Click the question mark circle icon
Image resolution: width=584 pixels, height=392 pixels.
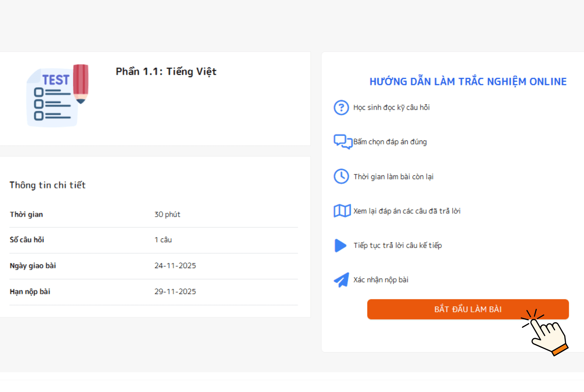tap(341, 108)
